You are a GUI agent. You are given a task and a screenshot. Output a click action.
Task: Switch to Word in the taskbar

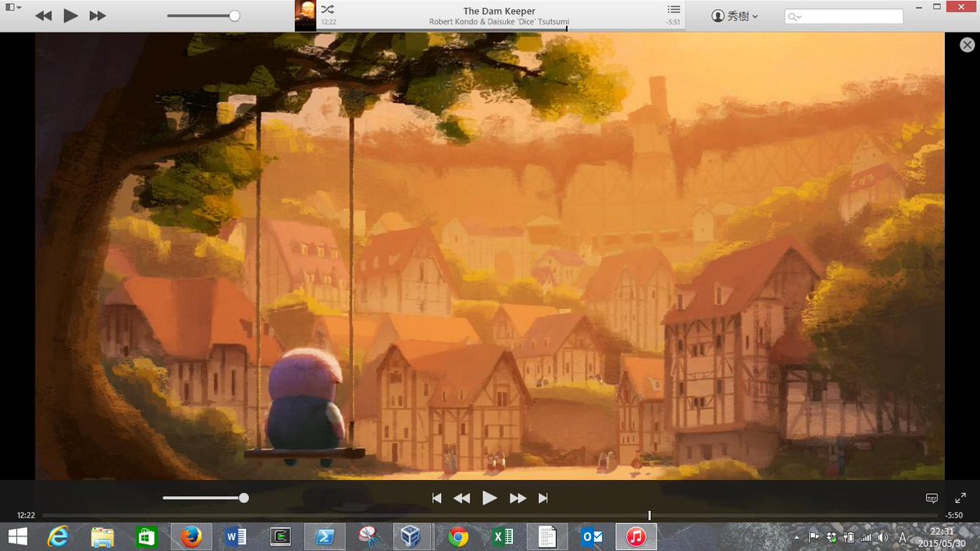pos(236,536)
